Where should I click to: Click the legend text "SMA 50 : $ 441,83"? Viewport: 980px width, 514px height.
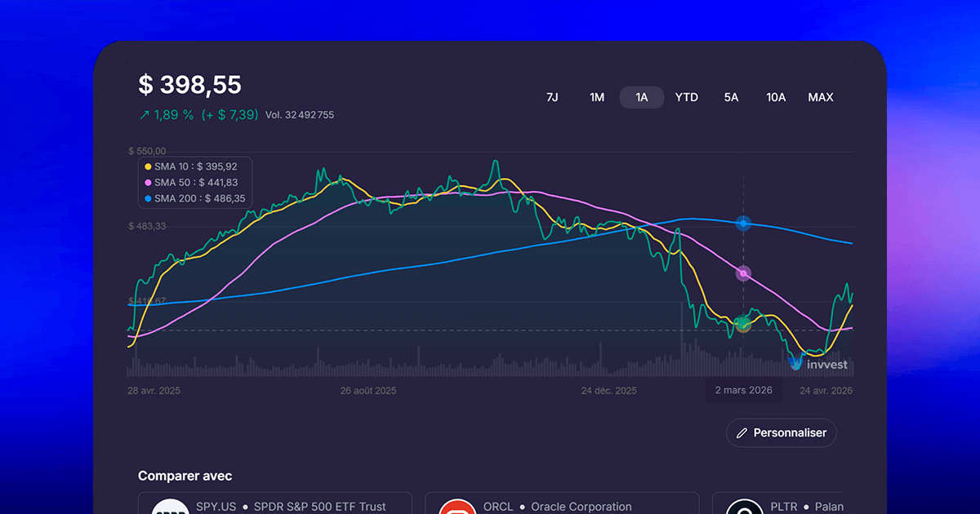196,183
